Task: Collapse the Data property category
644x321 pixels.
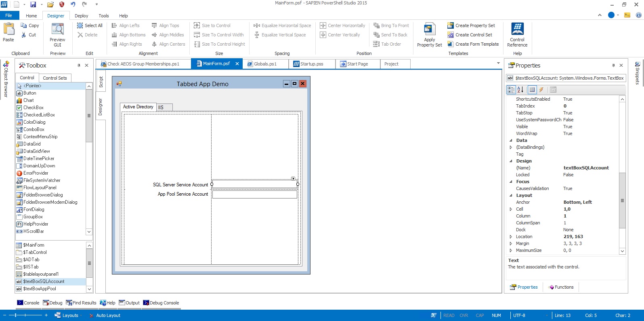Action: (x=511, y=140)
